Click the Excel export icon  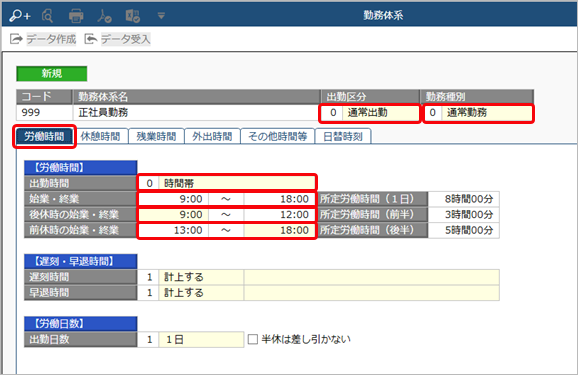pos(133,16)
